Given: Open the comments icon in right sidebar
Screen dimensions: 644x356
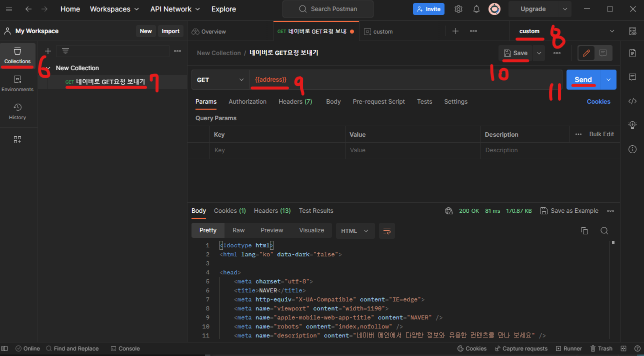Looking at the screenshot, I should tap(632, 77).
